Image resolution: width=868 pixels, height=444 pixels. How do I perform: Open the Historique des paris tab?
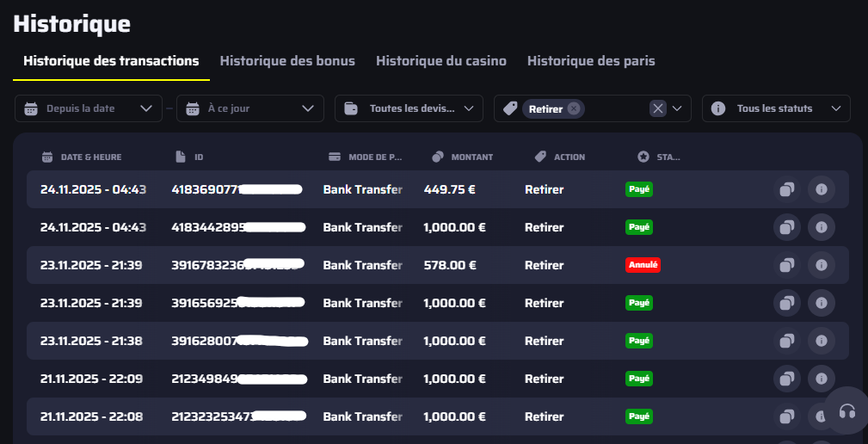point(591,61)
